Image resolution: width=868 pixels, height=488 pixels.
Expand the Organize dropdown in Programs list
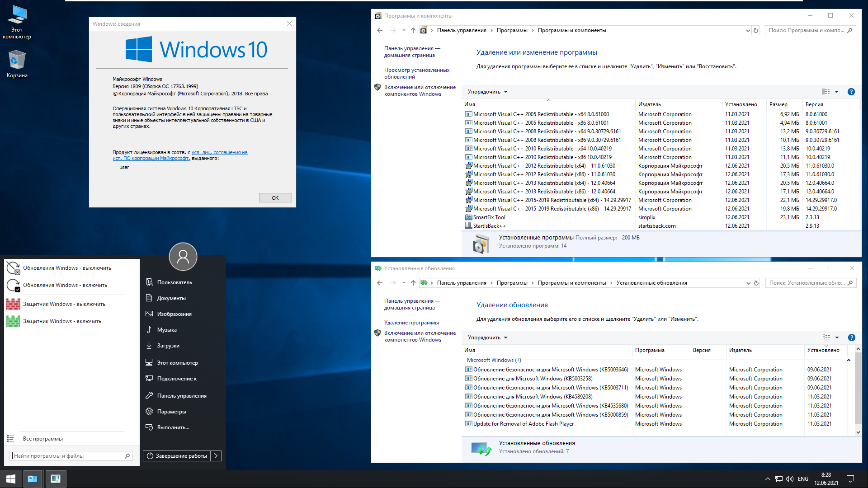487,92
